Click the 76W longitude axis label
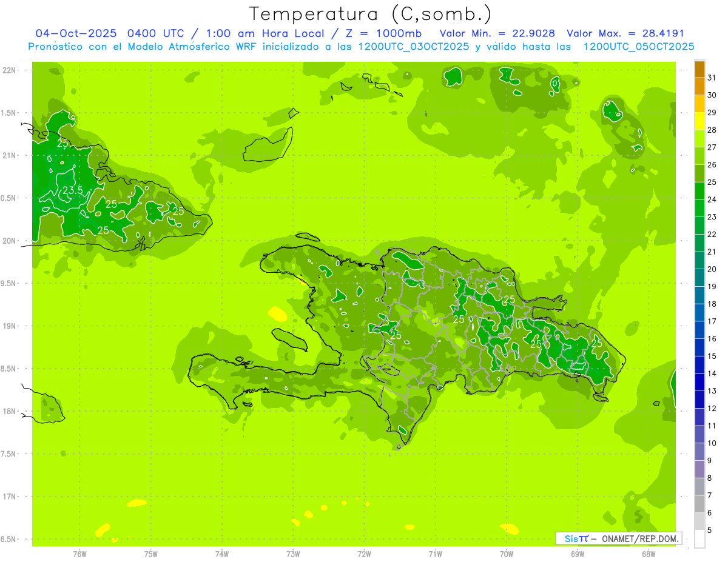The width and height of the screenshot is (728, 562). point(79,554)
